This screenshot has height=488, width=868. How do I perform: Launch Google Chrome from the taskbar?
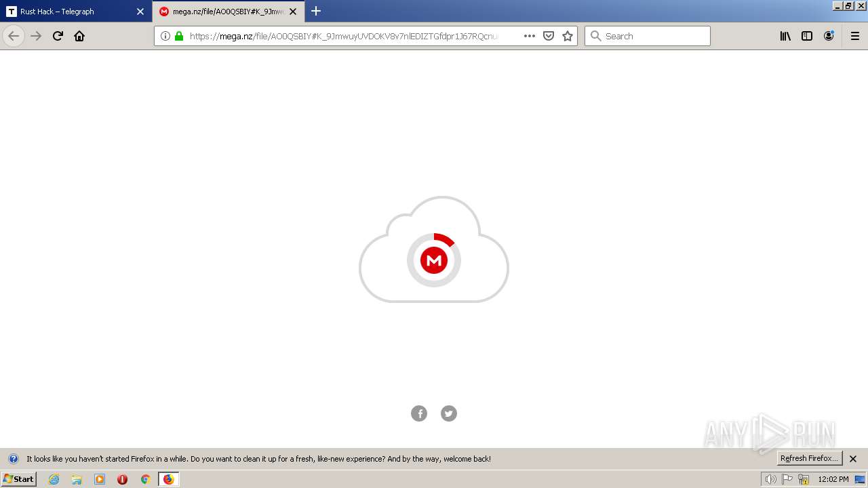tap(145, 479)
